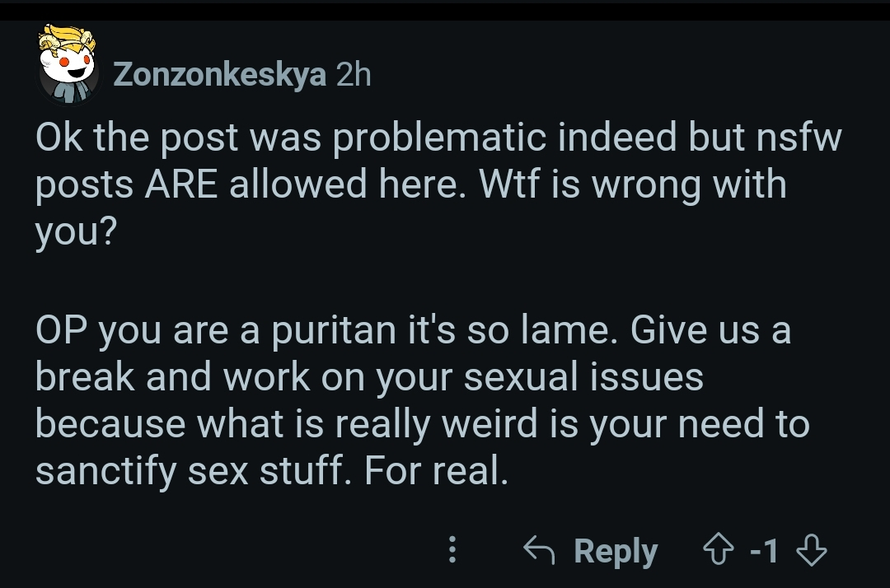The width and height of the screenshot is (890, 588).
Task: Upvote the comment by Zonzonkeskya
Action: point(719,551)
